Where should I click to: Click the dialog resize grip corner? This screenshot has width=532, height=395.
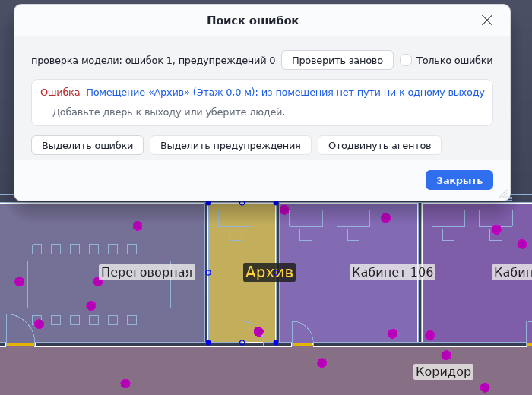click(503, 194)
